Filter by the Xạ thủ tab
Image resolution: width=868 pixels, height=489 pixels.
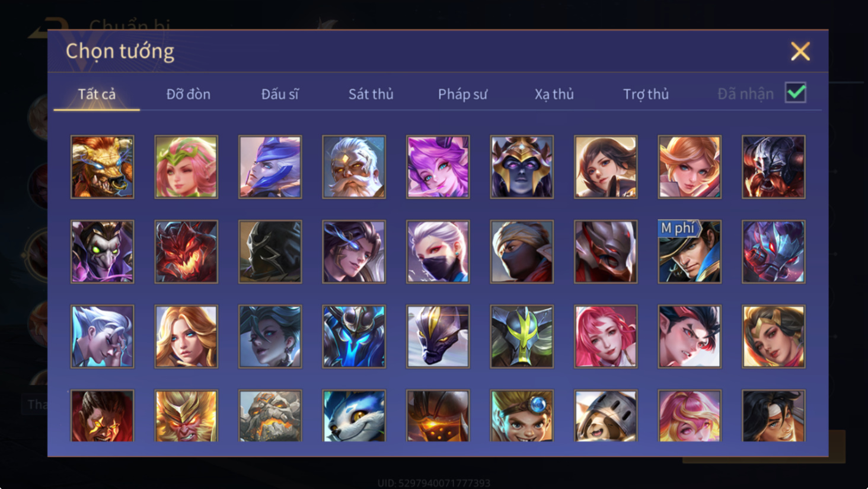(554, 94)
